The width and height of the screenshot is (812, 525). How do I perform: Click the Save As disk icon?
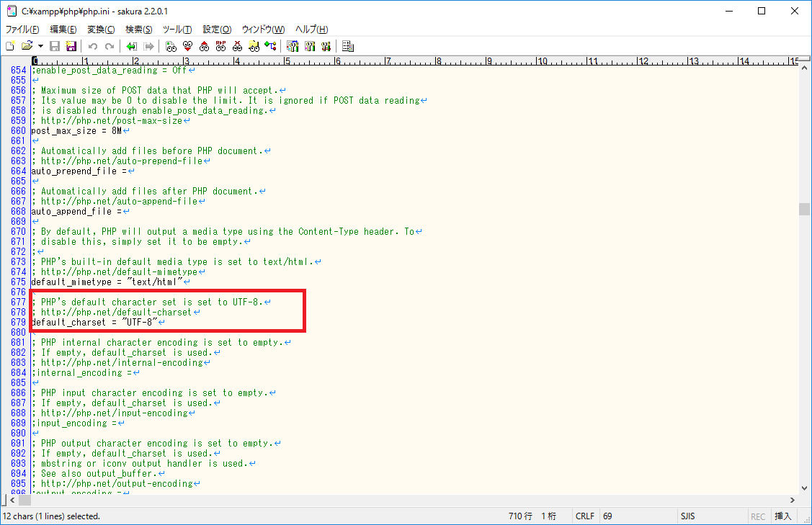point(71,46)
